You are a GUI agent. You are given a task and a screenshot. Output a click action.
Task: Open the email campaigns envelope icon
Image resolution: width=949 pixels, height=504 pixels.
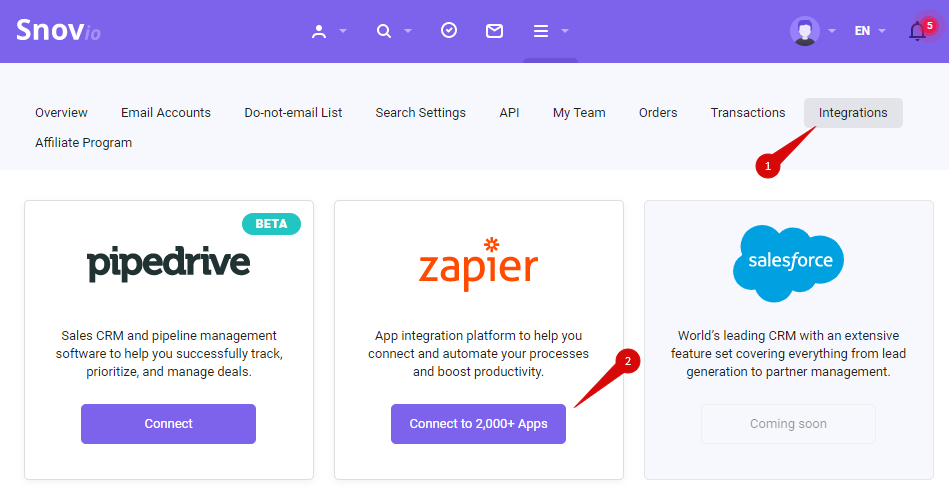[x=494, y=31]
